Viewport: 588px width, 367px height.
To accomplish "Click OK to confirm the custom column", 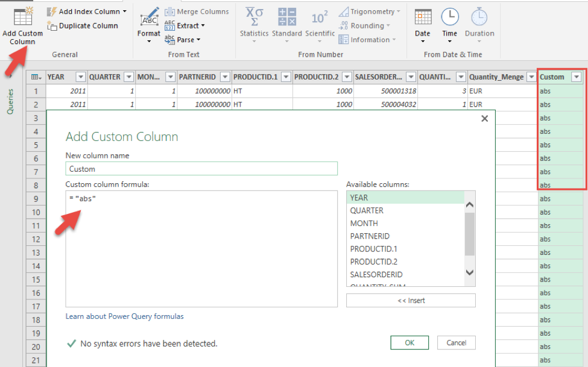I will click(x=409, y=343).
